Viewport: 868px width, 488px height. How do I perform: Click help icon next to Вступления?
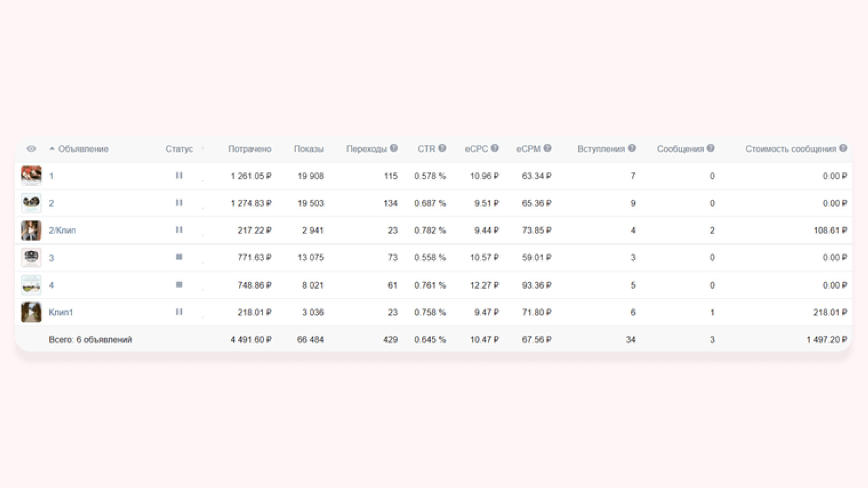click(632, 148)
